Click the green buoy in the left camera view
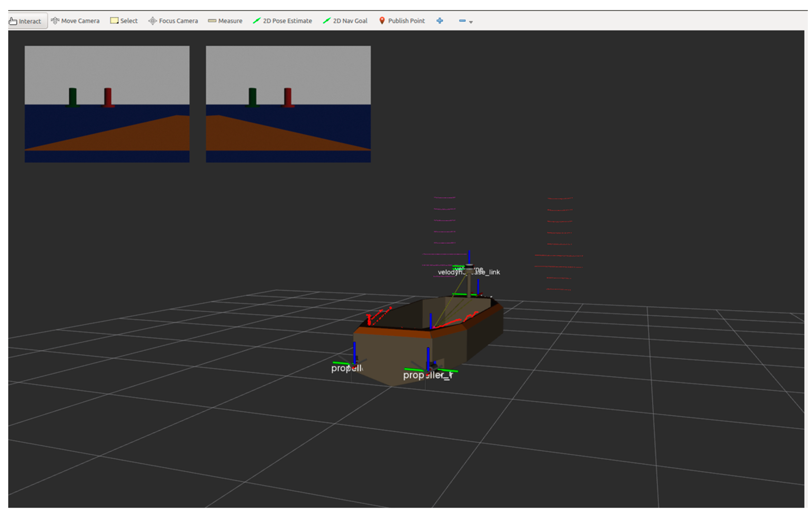Viewport: 812px width, 514px height. click(x=72, y=97)
